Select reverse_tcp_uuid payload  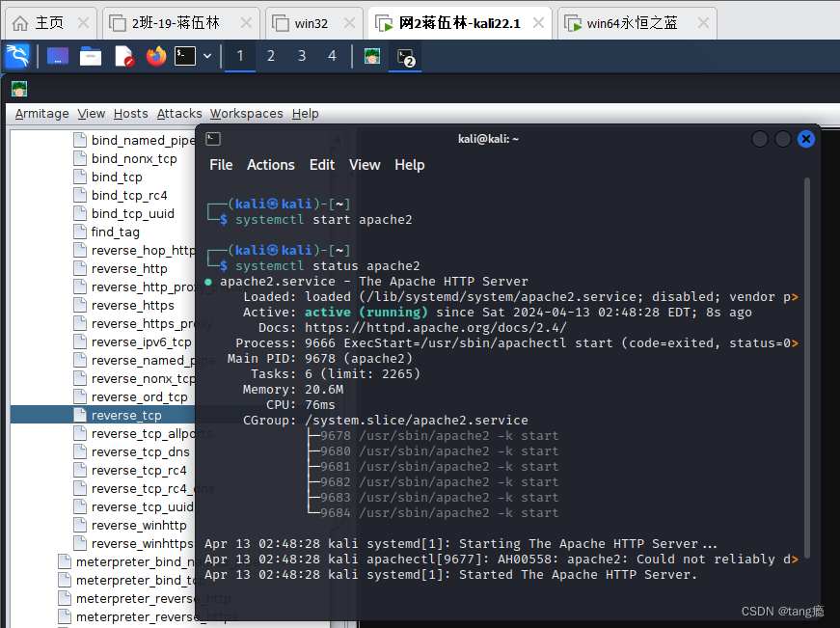click(x=142, y=506)
